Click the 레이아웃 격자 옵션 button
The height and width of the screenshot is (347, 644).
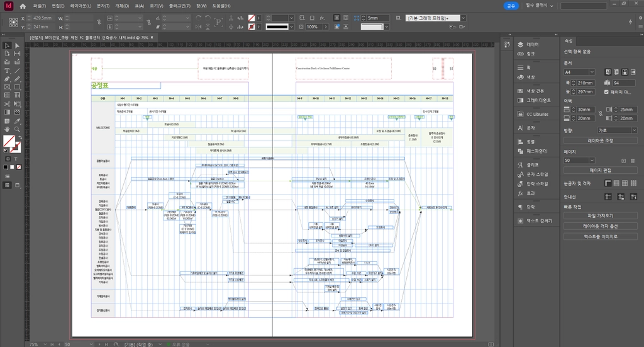(600, 226)
